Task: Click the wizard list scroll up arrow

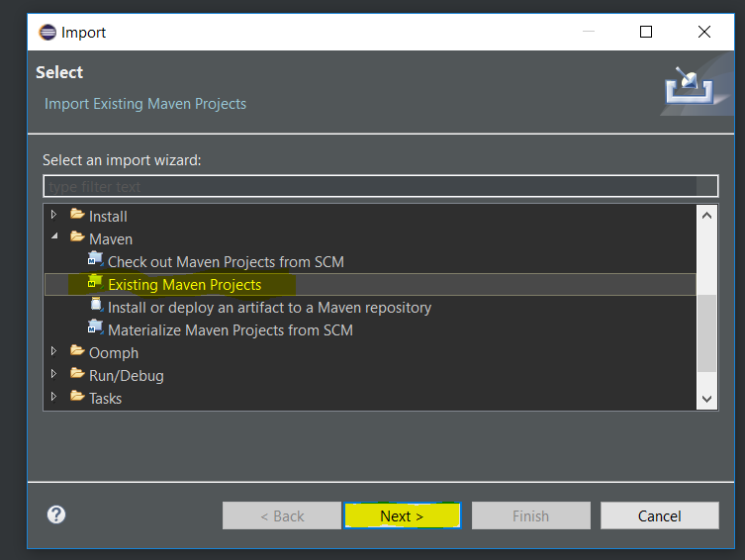Action: 706,215
